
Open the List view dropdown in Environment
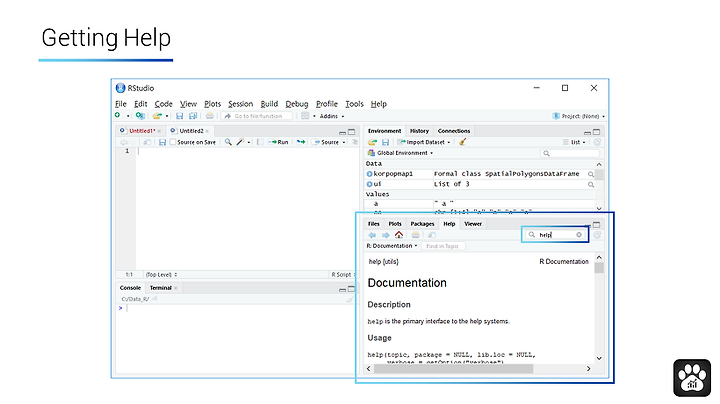(574, 142)
